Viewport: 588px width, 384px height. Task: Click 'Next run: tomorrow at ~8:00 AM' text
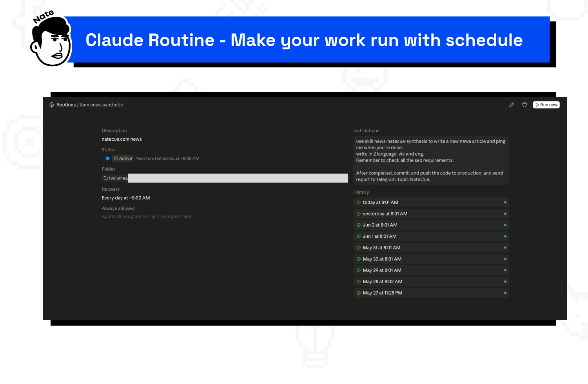tap(167, 159)
